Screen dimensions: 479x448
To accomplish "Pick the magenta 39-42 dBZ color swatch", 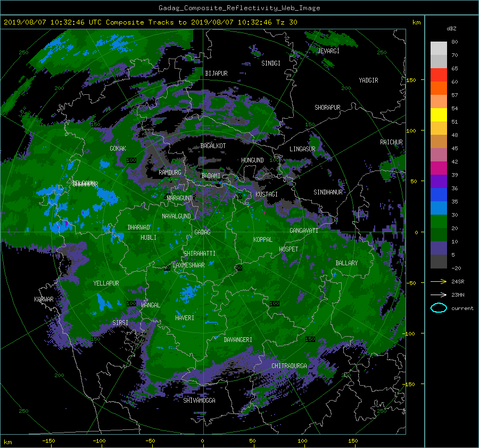I will (x=439, y=168).
